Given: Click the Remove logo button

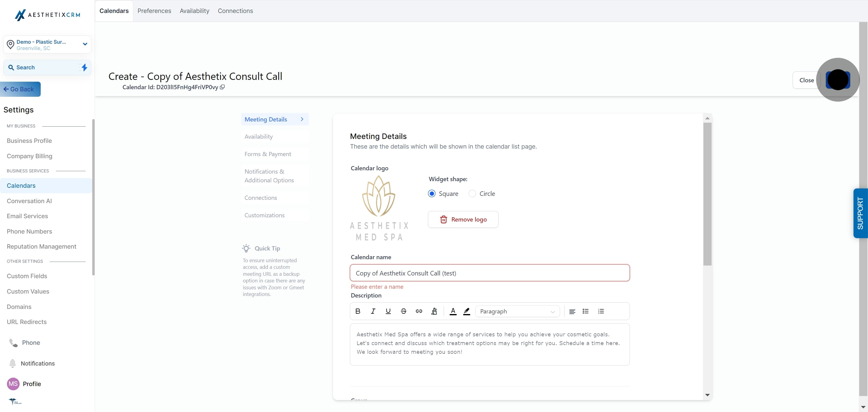Looking at the screenshot, I should (x=463, y=220).
